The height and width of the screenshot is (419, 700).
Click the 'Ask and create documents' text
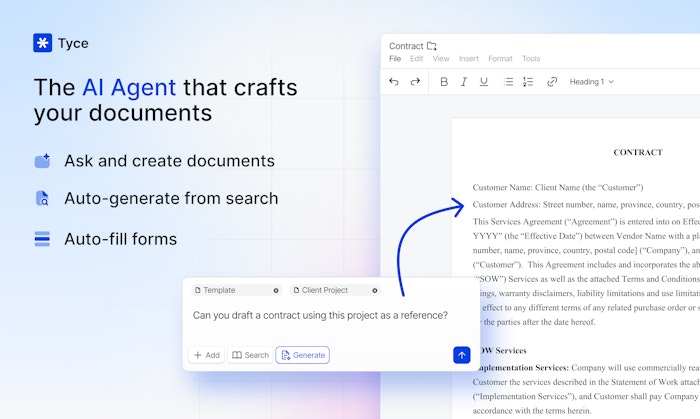(170, 161)
